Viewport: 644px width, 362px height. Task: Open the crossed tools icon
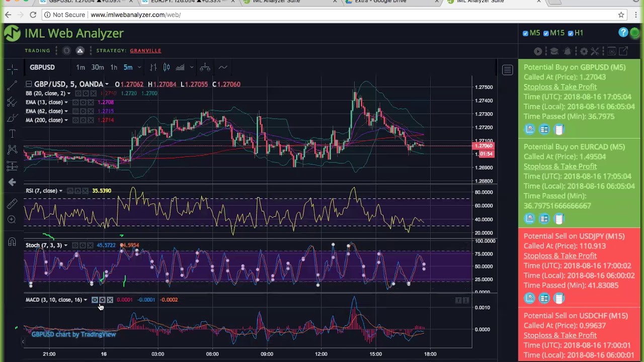pyautogui.click(x=595, y=51)
